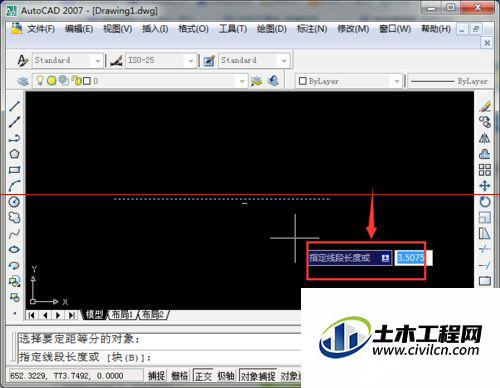
Task: Switch to the 布局1 layout tab
Action: [122, 315]
